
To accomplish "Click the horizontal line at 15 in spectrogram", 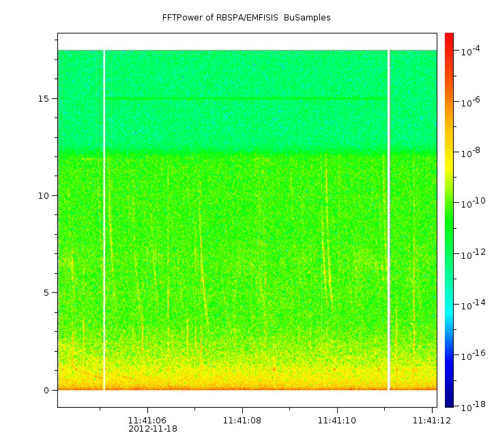I will click(246, 98).
